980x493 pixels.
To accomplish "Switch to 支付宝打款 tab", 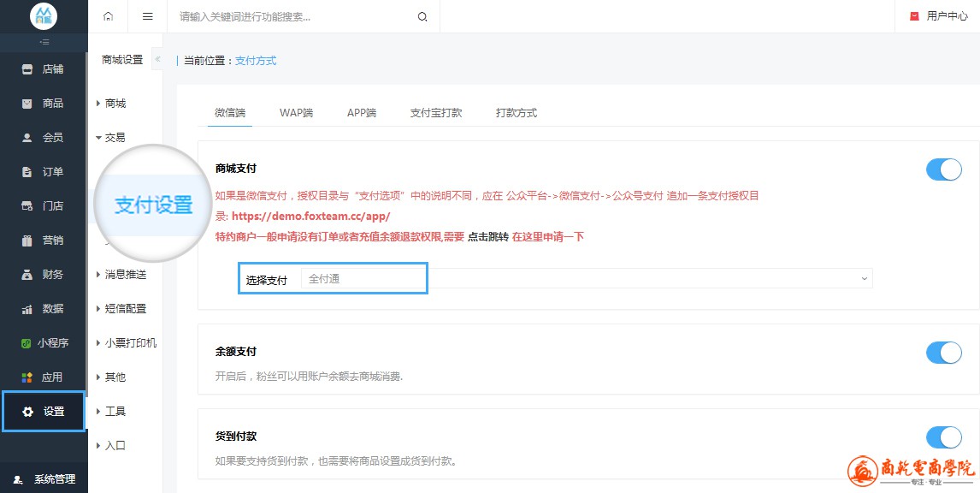I will pyautogui.click(x=435, y=113).
